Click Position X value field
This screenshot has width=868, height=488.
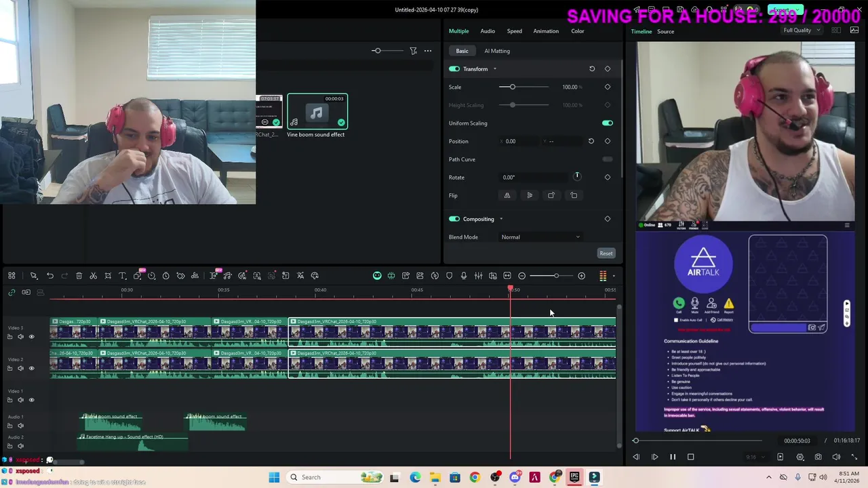[x=519, y=141]
